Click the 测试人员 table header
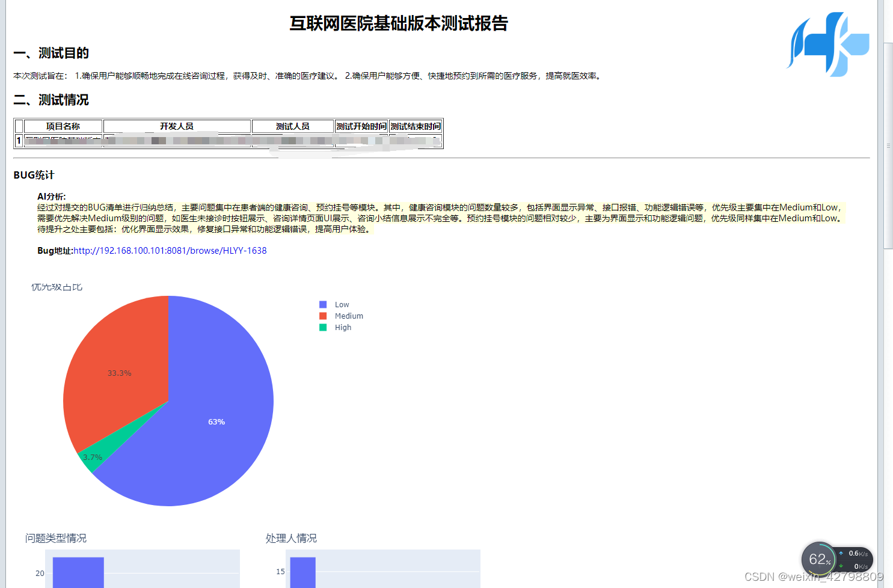This screenshot has width=893, height=588. coord(293,126)
